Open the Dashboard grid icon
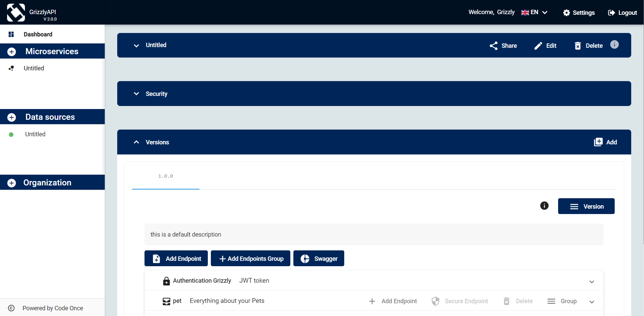 (x=11, y=34)
